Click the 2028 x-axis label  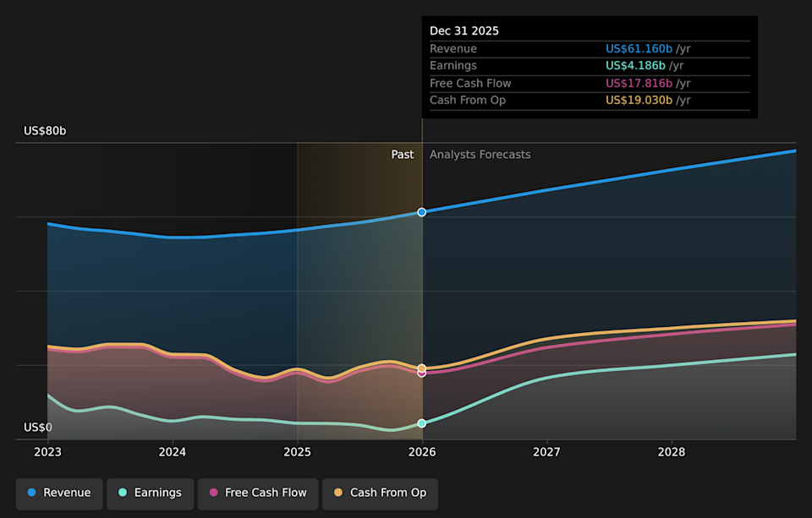click(x=672, y=451)
